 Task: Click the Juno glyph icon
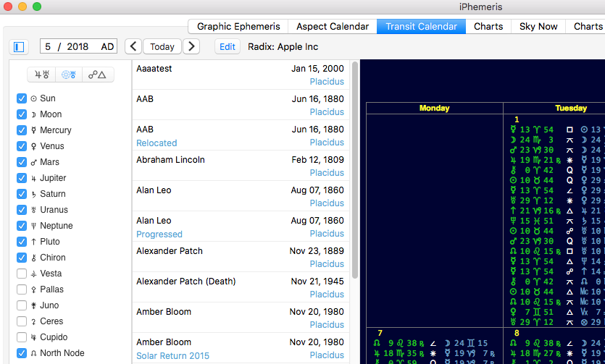point(33,305)
